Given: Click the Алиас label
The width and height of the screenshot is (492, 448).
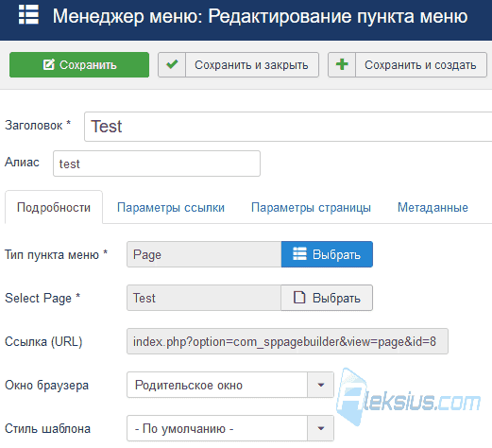Looking at the screenshot, I should point(22,162).
